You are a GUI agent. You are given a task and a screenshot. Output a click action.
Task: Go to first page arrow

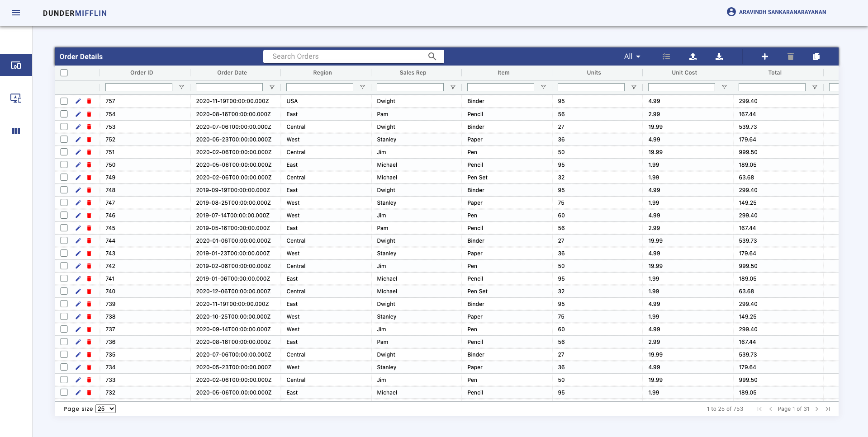point(759,409)
